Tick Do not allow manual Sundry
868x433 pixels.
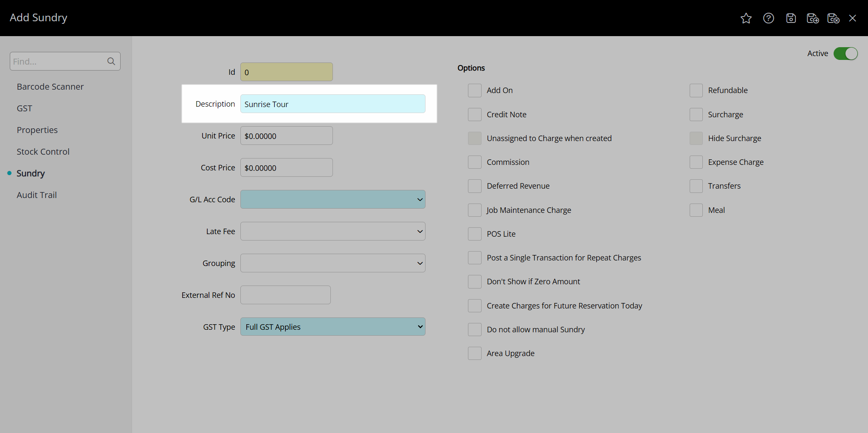click(x=475, y=329)
